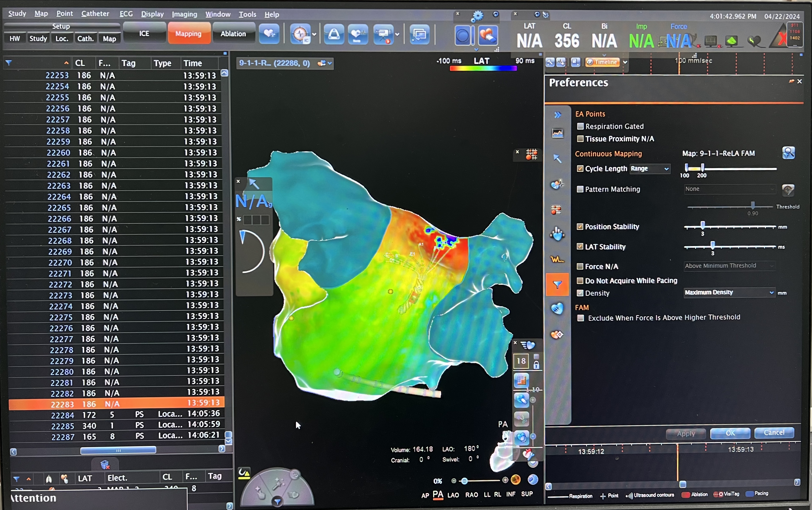The width and height of the screenshot is (812, 510).
Task: Open the Maximum Density dropdown
Action: tap(729, 292)
